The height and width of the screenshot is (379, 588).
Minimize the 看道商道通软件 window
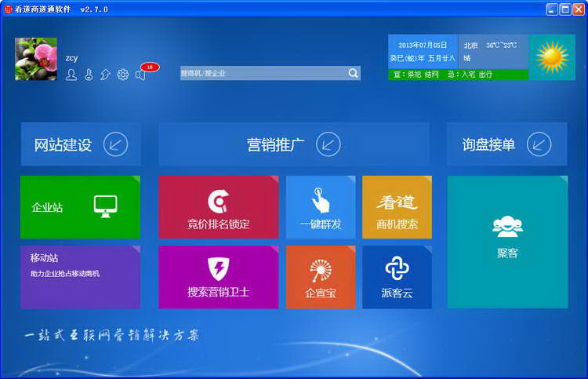point(551,9)
